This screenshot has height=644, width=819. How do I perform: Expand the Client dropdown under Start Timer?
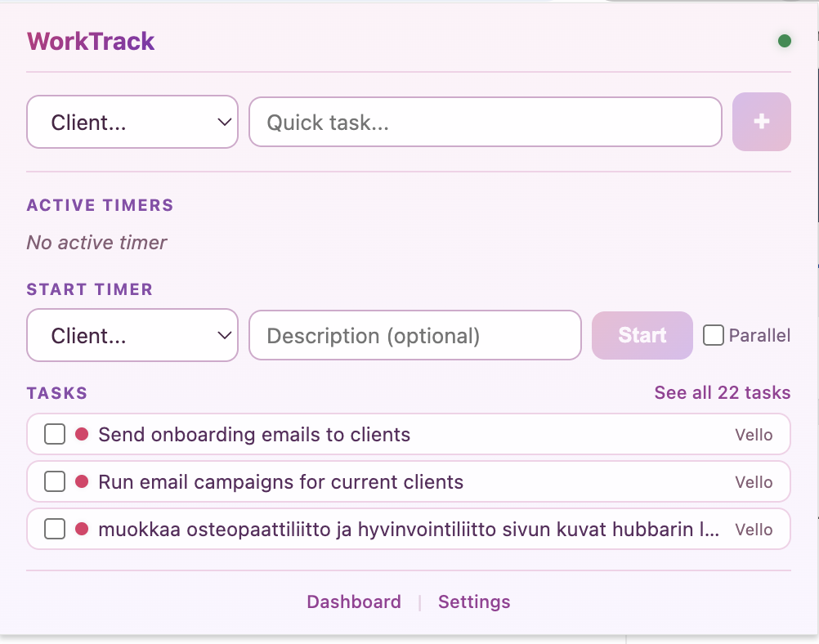click(x=132, y=335)
